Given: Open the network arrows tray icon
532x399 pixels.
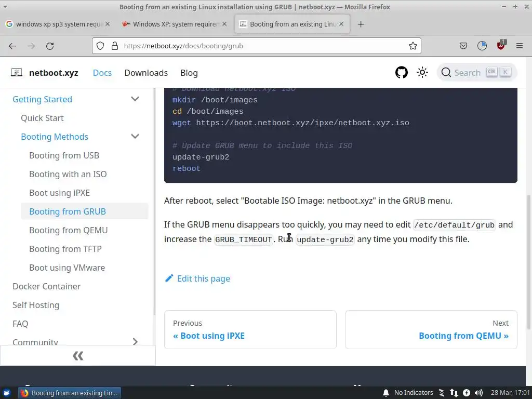Looking at the screenshot, I should 454,393.
